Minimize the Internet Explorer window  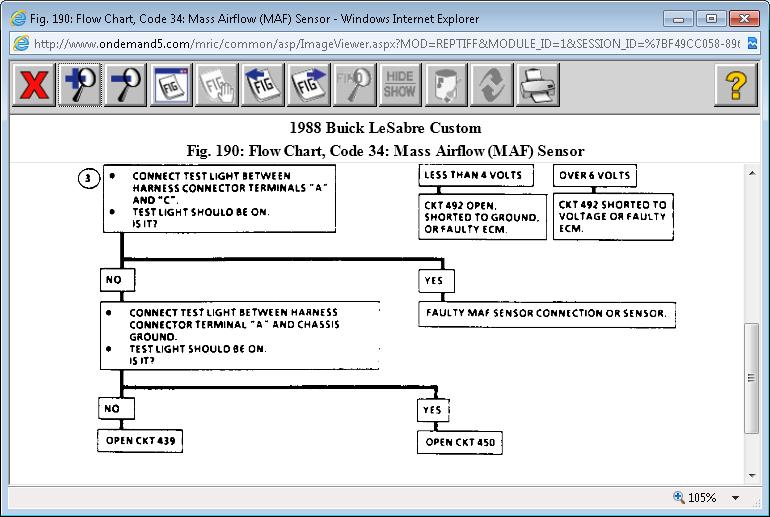click(678, 19)
